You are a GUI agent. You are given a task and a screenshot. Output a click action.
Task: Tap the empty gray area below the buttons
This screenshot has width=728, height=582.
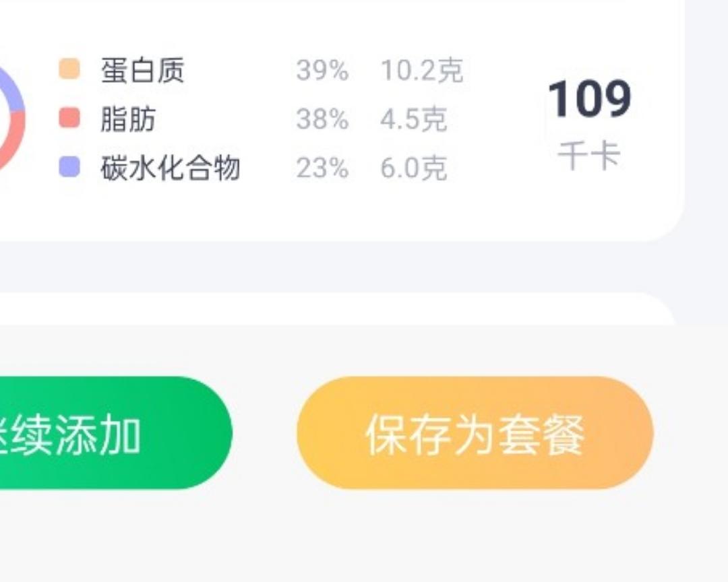click(364, 539)
